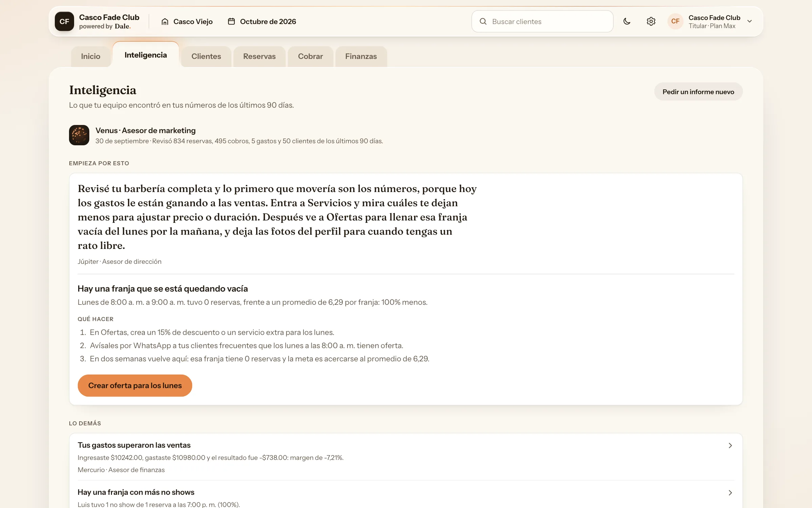Click the Venus advisor avatar image
The image size is (812, 508).
(79, 135)
